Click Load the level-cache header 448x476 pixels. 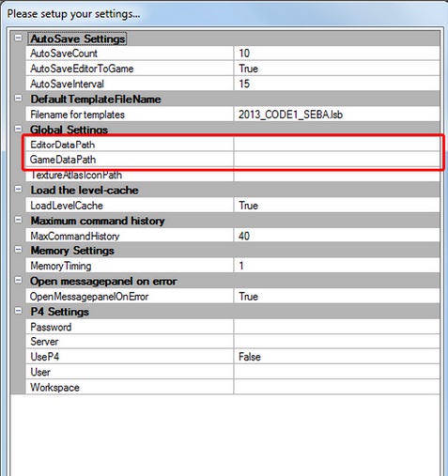coord(85,191)
